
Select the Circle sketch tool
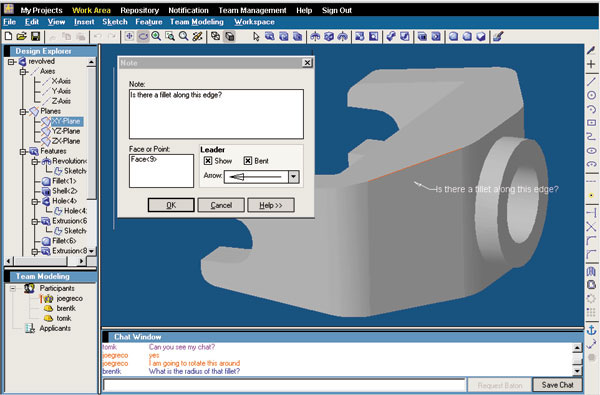(591, 95)
